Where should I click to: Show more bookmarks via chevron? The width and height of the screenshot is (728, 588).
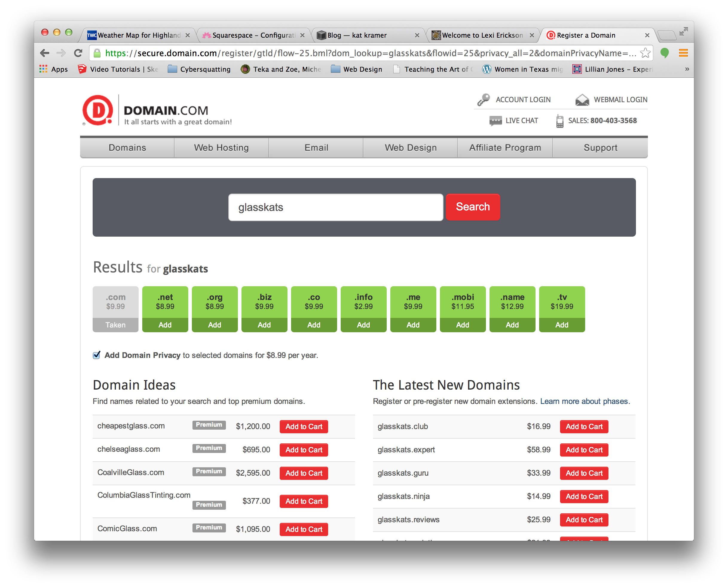pos(687,69)
